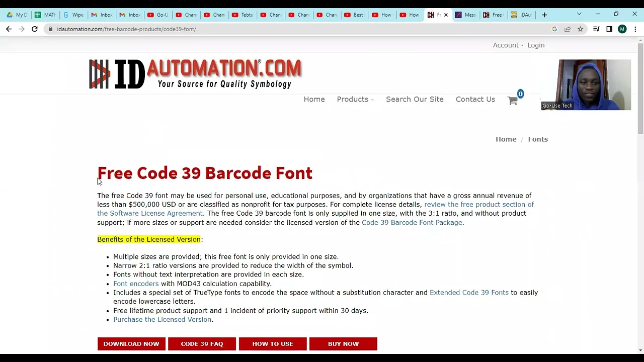
Task: Click the CODE 39 FAQ button
Action: 202,344
